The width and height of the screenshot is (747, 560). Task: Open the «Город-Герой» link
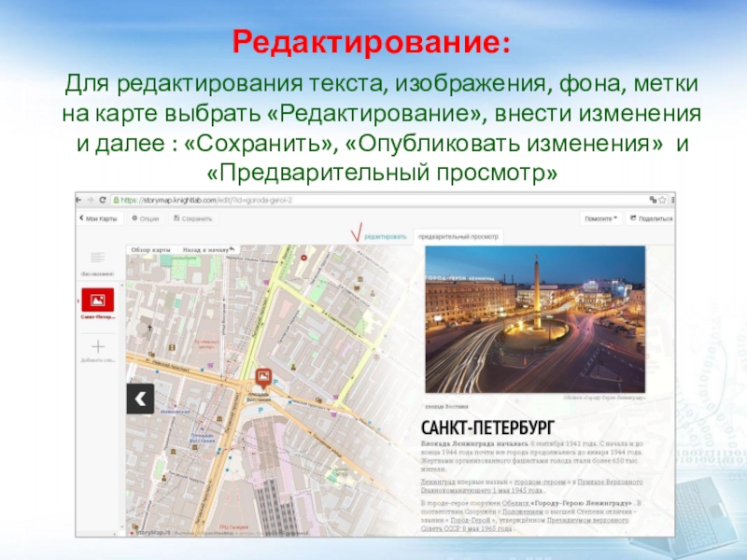(471, 520)
